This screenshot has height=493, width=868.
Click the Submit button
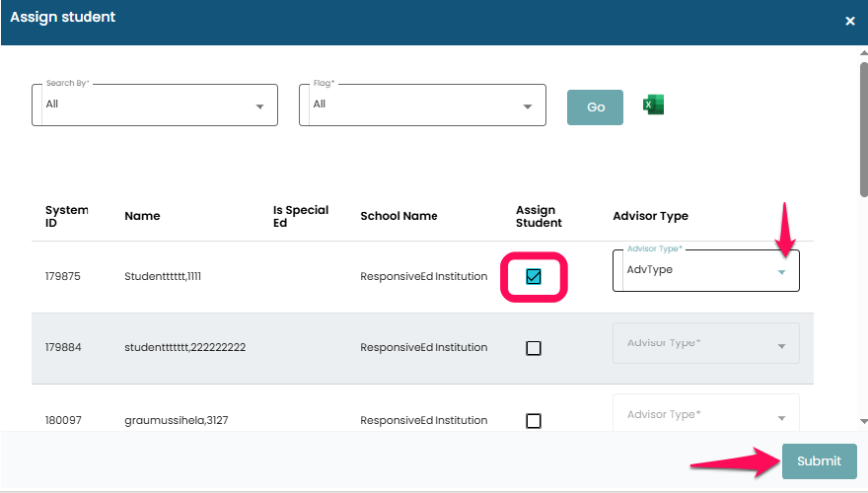[819, 461]
